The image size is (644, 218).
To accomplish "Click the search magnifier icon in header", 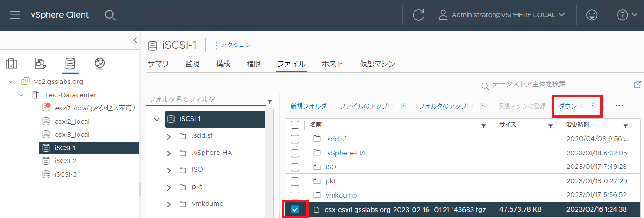I will 110,15.
